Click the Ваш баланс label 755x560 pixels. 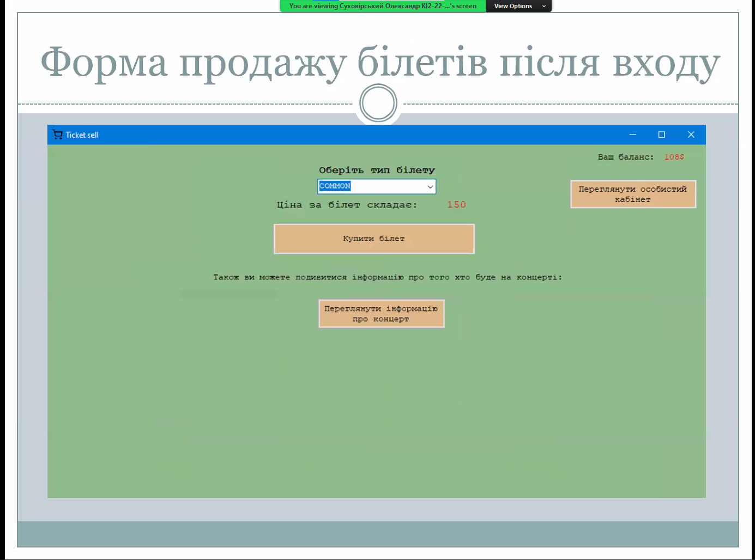click(625, 157)
